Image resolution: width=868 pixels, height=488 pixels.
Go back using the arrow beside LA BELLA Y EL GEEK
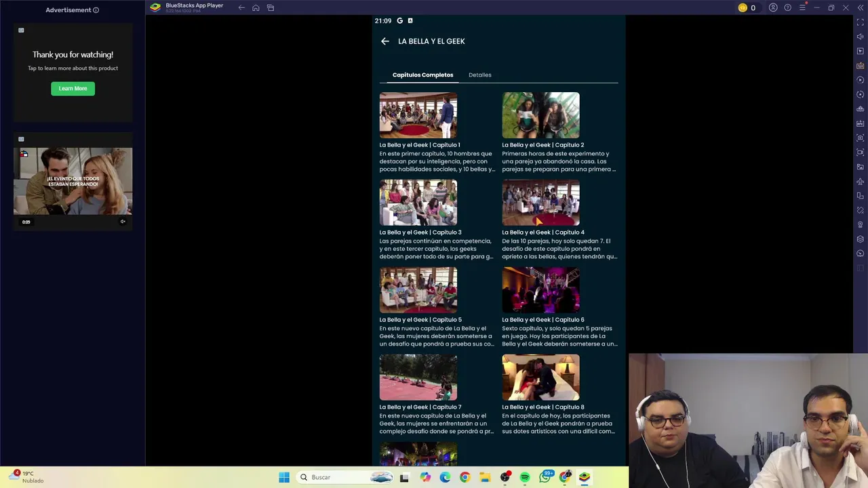(x=385, y=41)
